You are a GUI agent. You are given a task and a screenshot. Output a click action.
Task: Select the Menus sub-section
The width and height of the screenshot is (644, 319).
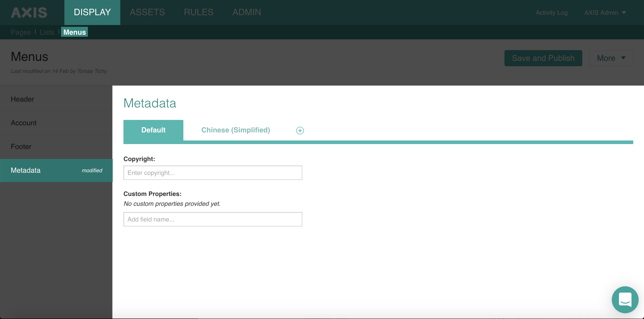pos(74,32)
